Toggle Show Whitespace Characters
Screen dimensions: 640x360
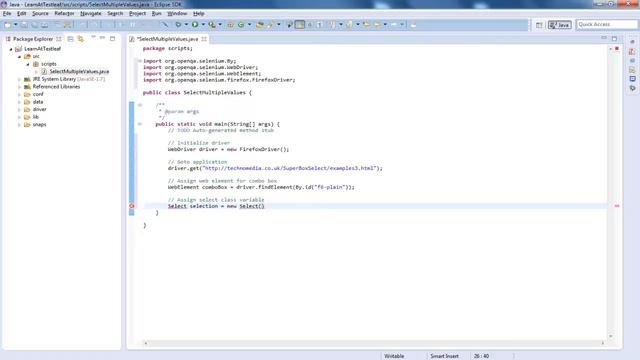(319, 24)
